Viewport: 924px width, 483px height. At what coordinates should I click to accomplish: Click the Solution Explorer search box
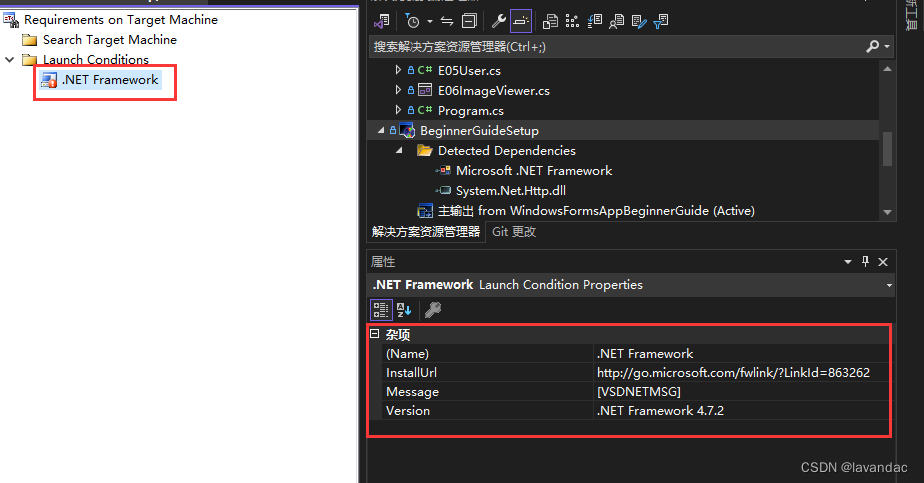[616, 47]
